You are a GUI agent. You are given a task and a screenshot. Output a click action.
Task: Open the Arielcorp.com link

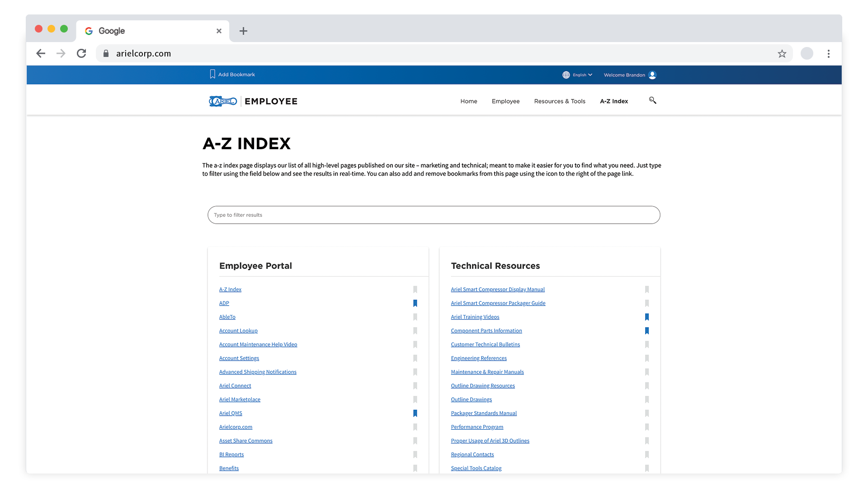pos(236,427)
